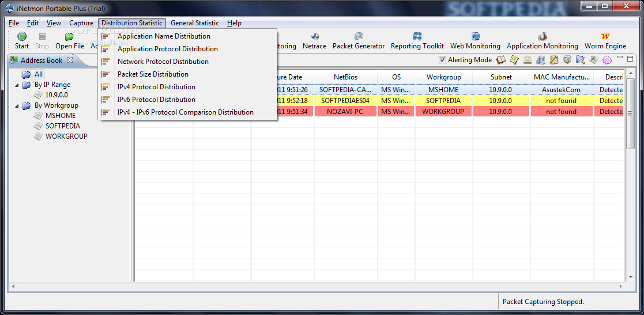
Task: Choose Packet Size Distribution
Action: [187, 74]
